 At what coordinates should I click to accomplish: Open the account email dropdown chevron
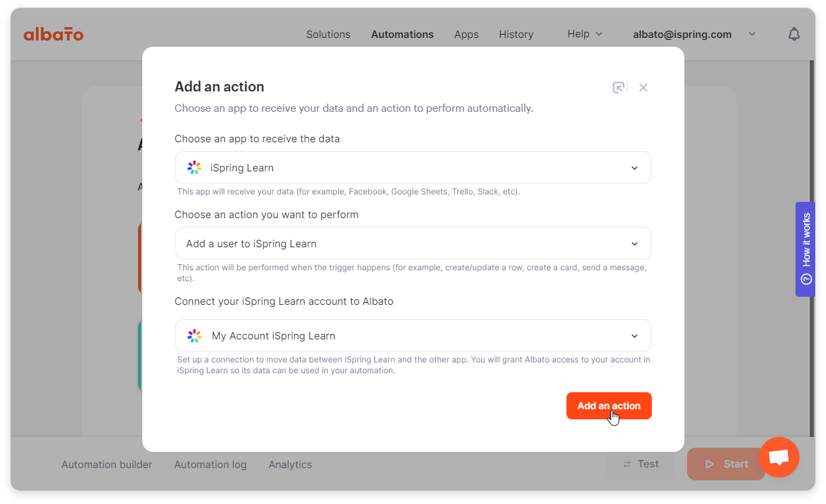[x=752, y=34]
